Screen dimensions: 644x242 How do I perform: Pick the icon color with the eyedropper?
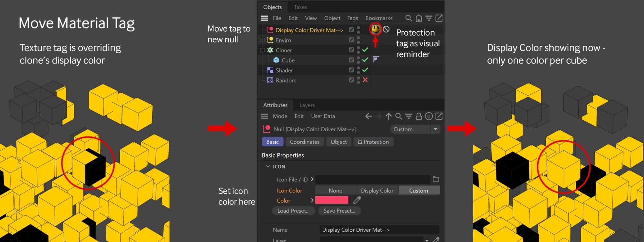pyautogui.click(x=357, y=200)
